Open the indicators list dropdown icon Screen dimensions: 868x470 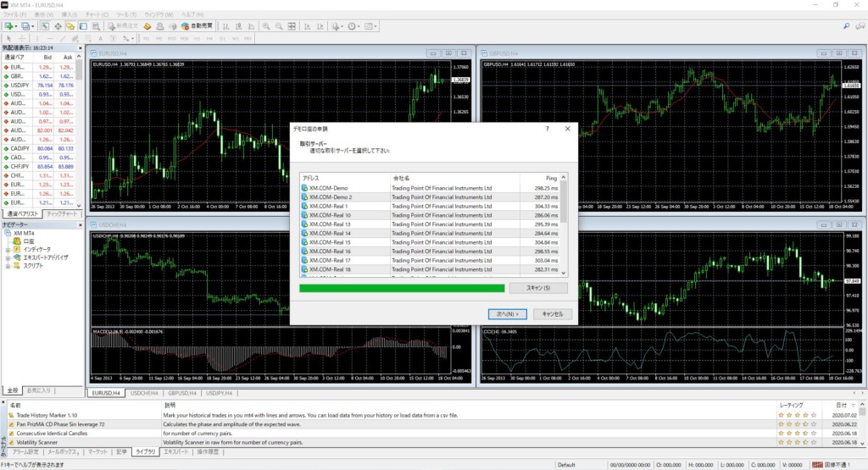pos(337,26)
